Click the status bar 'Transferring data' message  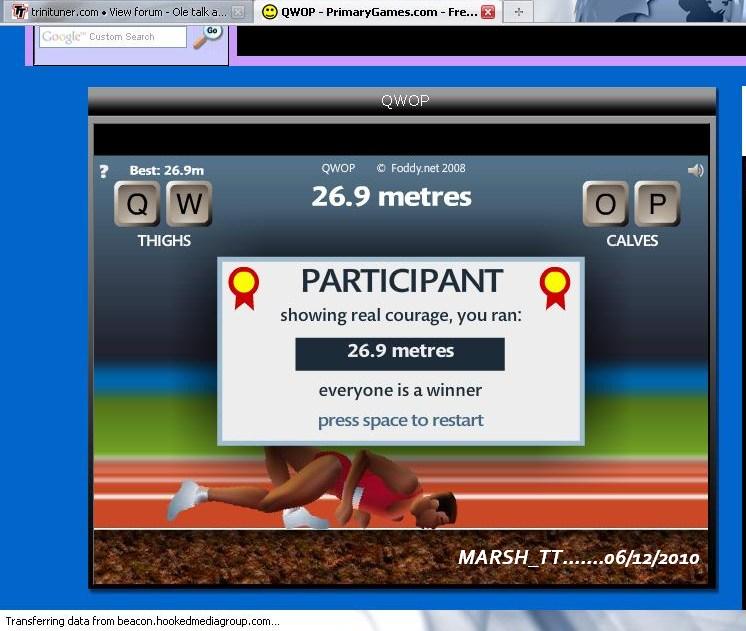coord(142,621)
